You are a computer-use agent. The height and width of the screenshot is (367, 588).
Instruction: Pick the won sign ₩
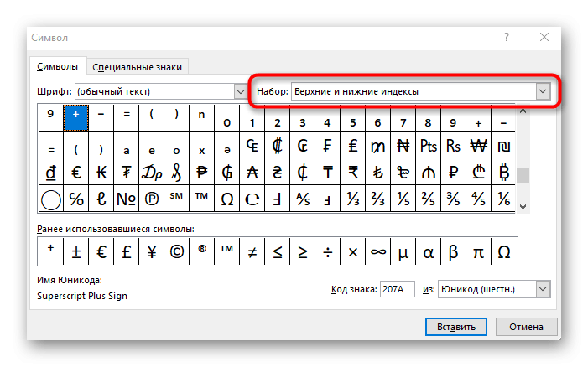(x=478, y=145)
